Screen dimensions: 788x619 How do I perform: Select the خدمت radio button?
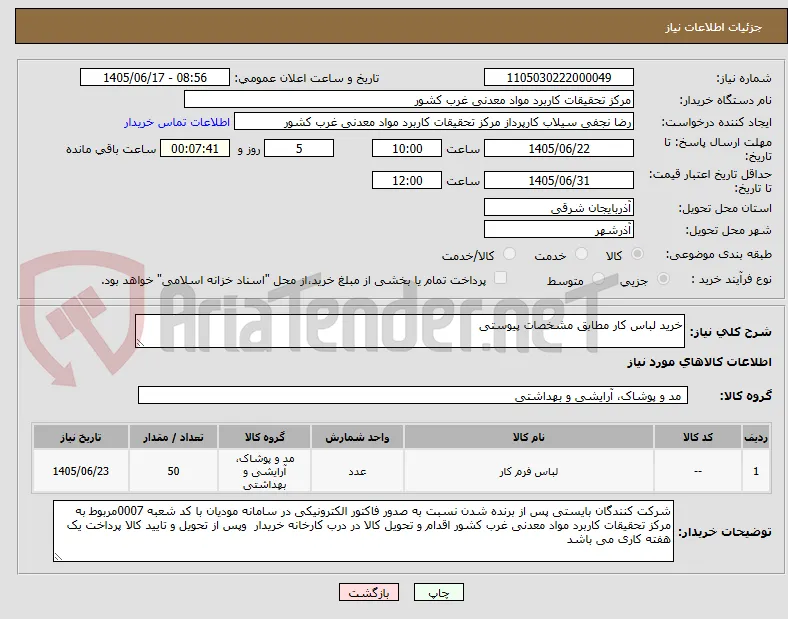581,254
